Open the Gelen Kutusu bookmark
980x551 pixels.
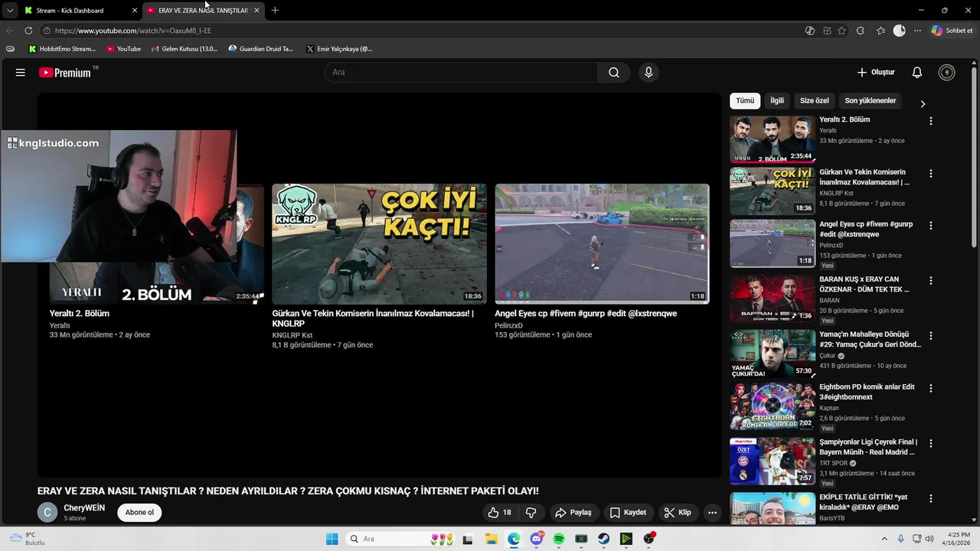(x=185, y=49)
